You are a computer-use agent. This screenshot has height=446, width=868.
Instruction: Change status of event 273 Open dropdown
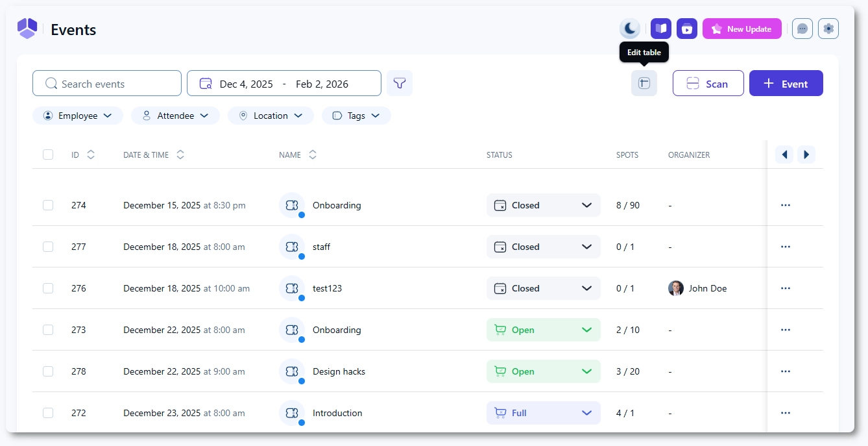[x=543, y=330]
